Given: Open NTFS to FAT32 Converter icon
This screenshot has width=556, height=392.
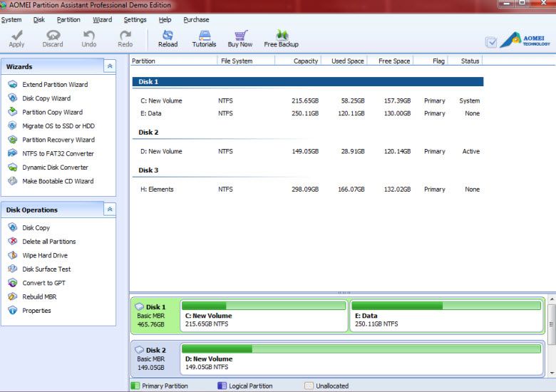Looking at the screenshot, I should (x=13, y=153).
